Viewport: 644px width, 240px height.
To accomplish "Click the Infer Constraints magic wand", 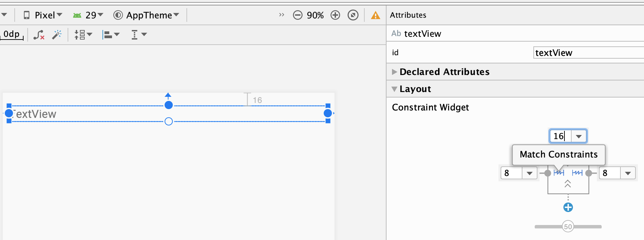I will (x=57, y=34).
